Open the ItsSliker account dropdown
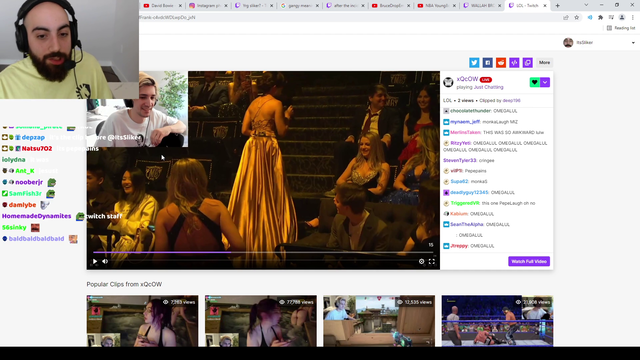Viewport: 640px width, 360px height. [x=633, y=43]
